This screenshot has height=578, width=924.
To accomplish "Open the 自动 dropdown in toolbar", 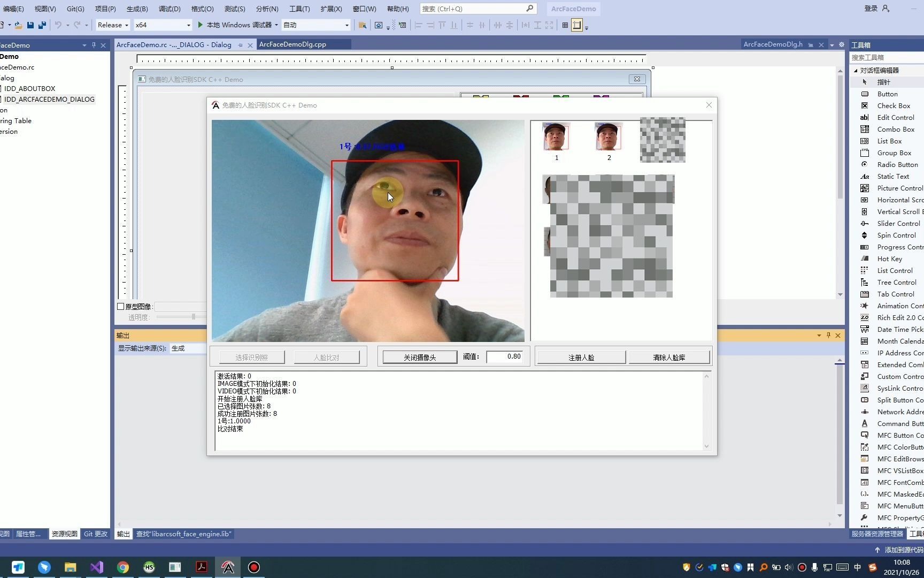I will pos(315,25).
